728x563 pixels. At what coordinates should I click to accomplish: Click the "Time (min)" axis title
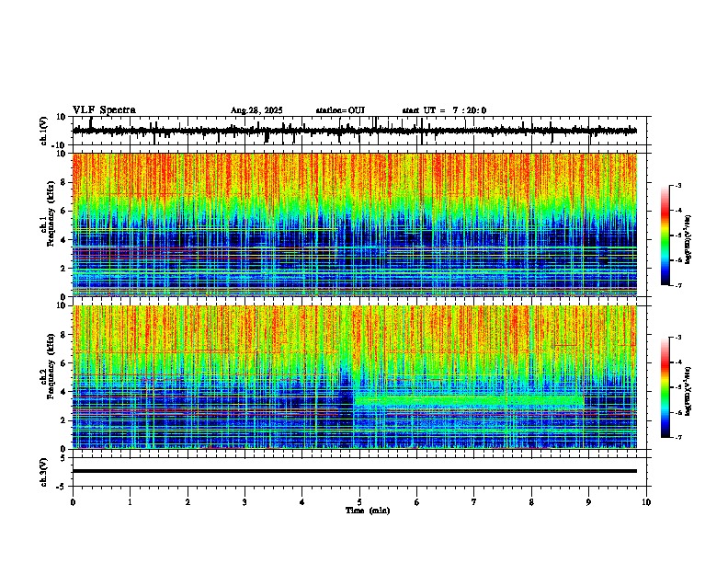tap(368, 511)
